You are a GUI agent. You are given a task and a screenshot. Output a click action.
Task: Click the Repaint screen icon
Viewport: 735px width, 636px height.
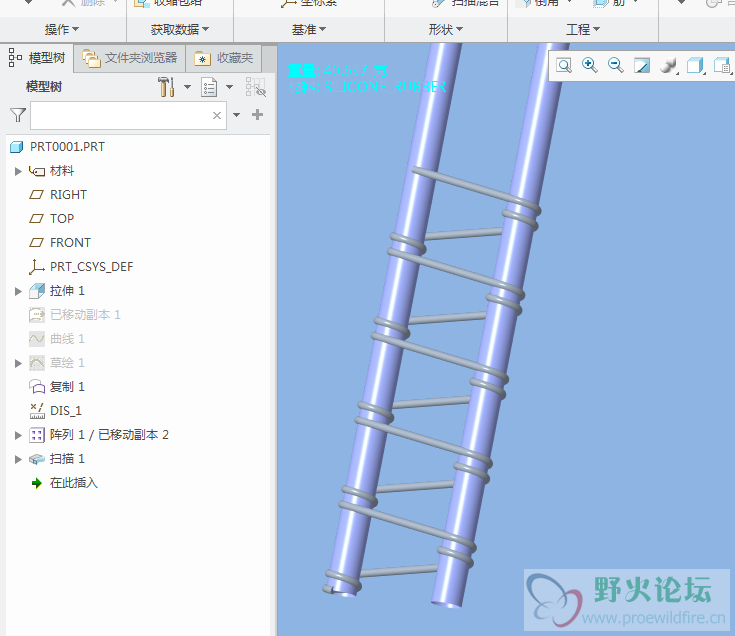[642, 65]
